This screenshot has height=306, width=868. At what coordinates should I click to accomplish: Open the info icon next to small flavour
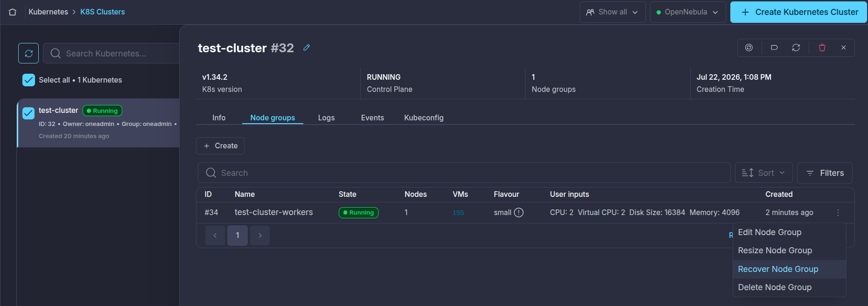click(519, 213)
